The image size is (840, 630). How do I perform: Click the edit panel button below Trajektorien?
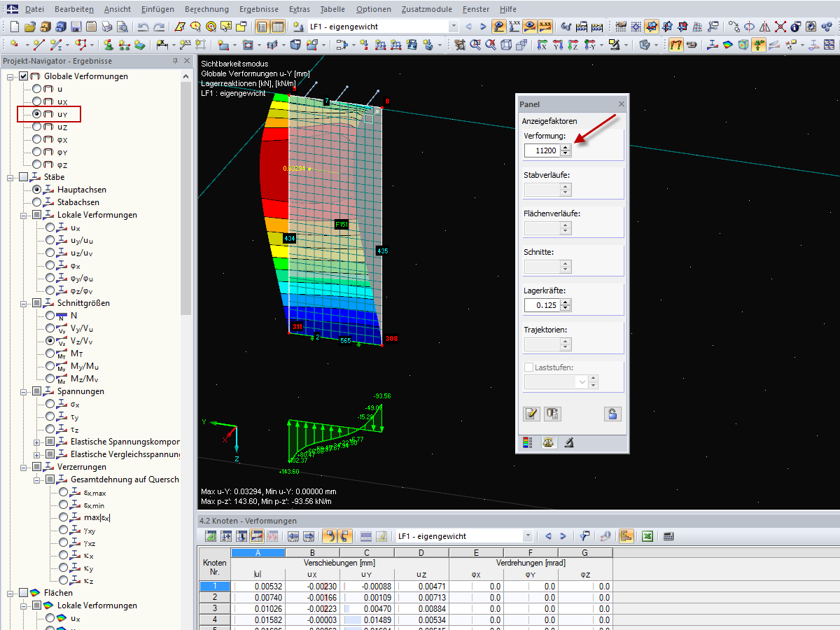(531, 414)
